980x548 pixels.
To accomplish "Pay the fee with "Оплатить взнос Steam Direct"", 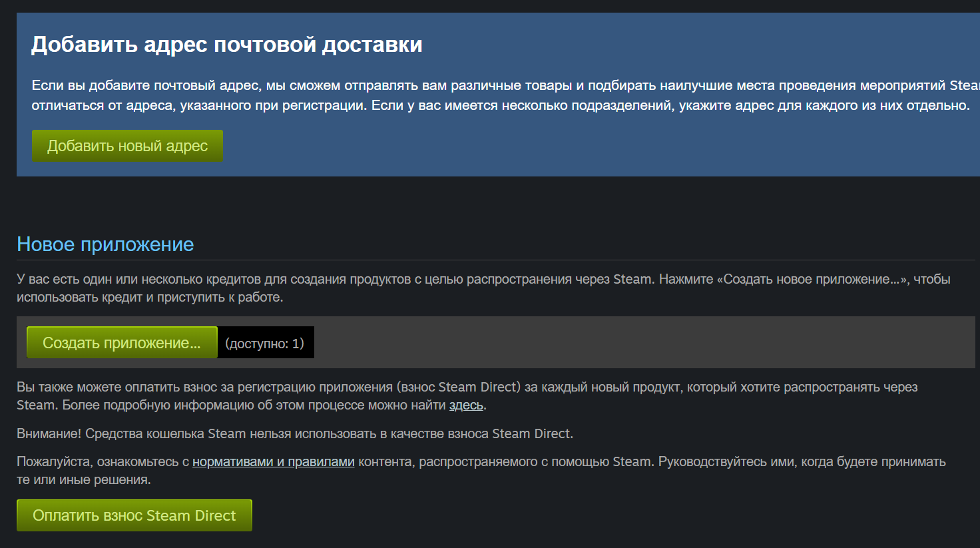I will pos(134,515).
